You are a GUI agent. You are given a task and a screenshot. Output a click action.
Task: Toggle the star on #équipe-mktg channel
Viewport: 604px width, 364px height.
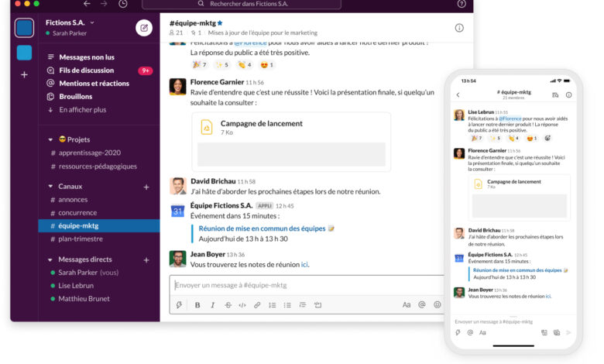220,23
